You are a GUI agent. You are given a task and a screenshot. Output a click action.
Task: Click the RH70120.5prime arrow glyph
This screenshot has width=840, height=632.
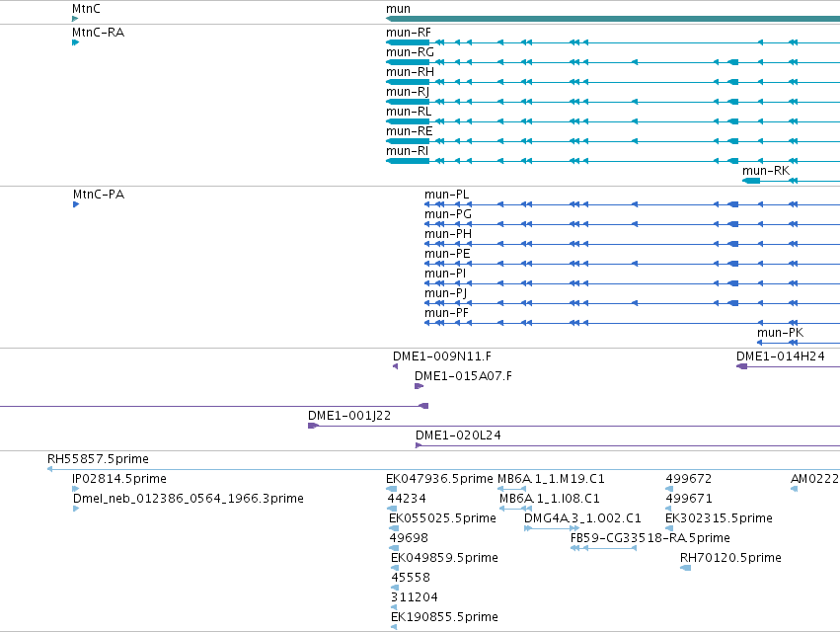point(685,568)
